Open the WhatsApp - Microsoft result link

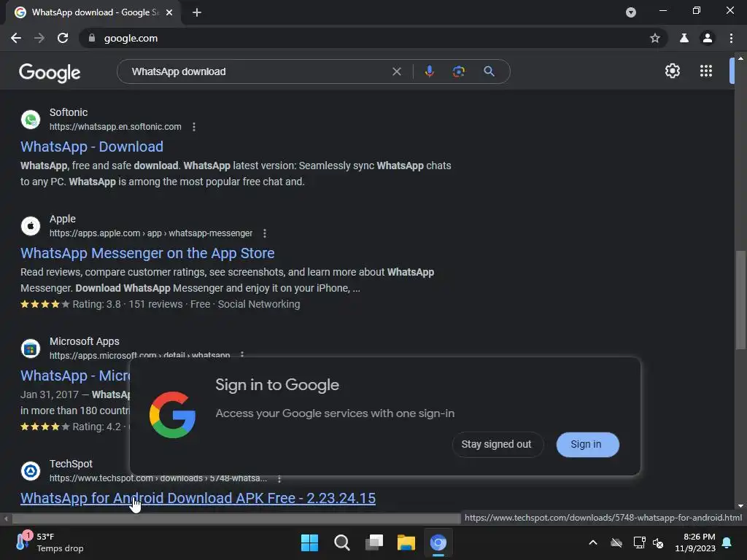pos(75,376)
